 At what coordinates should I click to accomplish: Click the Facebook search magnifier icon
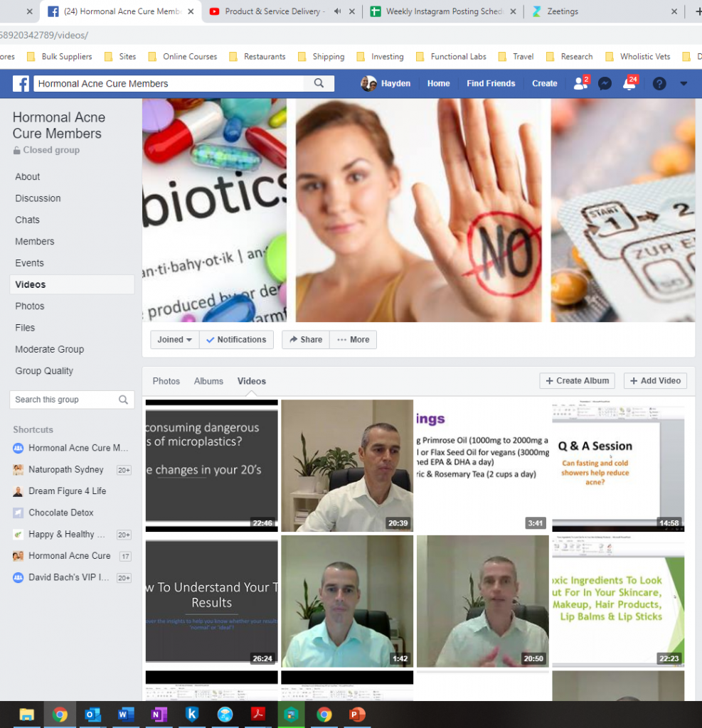[x=319, y=83]
